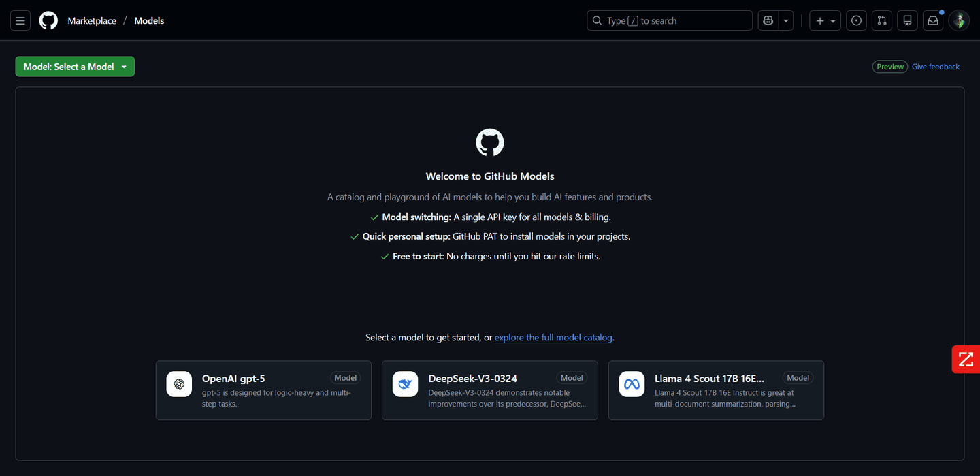Open Copilot chat icon
980x476 pixels.
768,21
